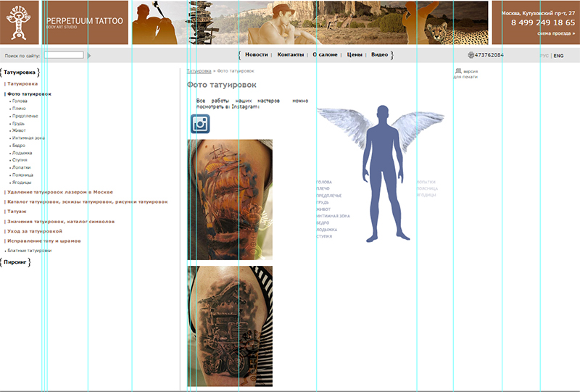Viewport: 580px width, 392px height.
Task: Click the ICQ flower icon
Action: coord(471,55)
